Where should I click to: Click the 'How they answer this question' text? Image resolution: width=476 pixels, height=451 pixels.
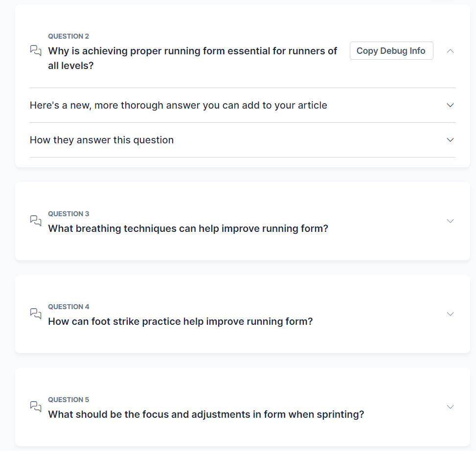[x=102, y=140]
